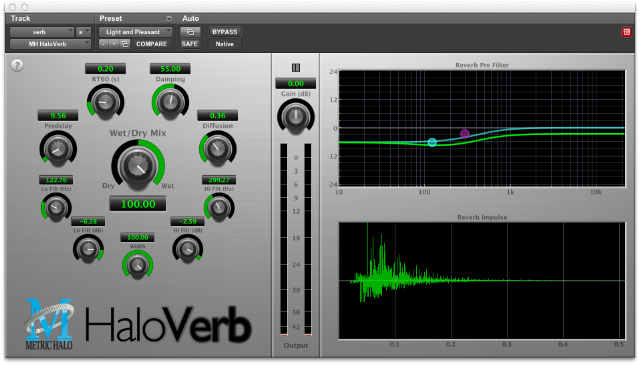Screen dimensions: 640x365
Task: Open the MH HaloVerb plugin selector dropdown
Action: pyautogui.click(x=50, y=44)
